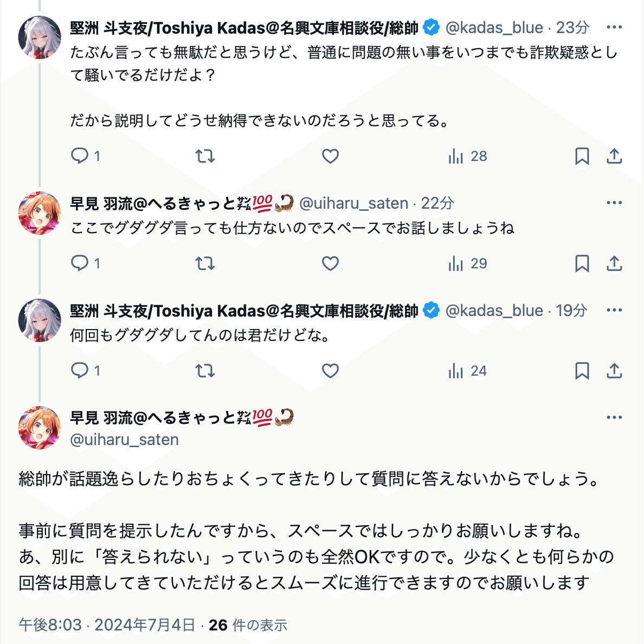
Task: Click uiharu_saten avatar on bottom tweet
Action: [x=40, y=427]
